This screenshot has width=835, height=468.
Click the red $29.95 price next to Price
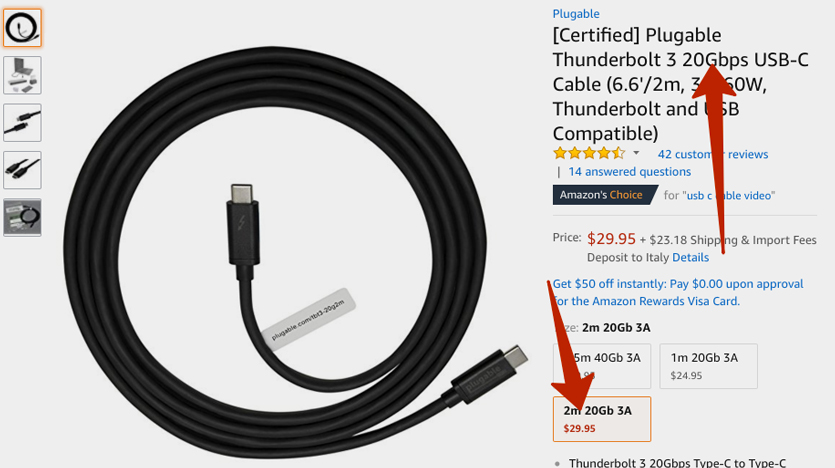click(x=611, y=239)
